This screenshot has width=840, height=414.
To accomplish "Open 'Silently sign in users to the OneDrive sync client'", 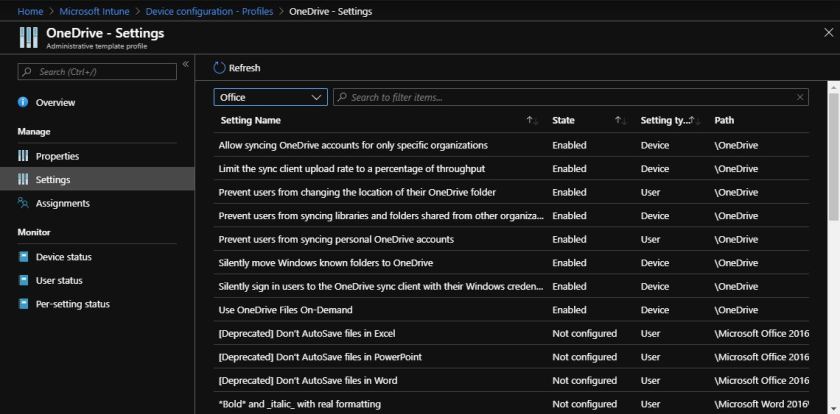I will [381, 287].
